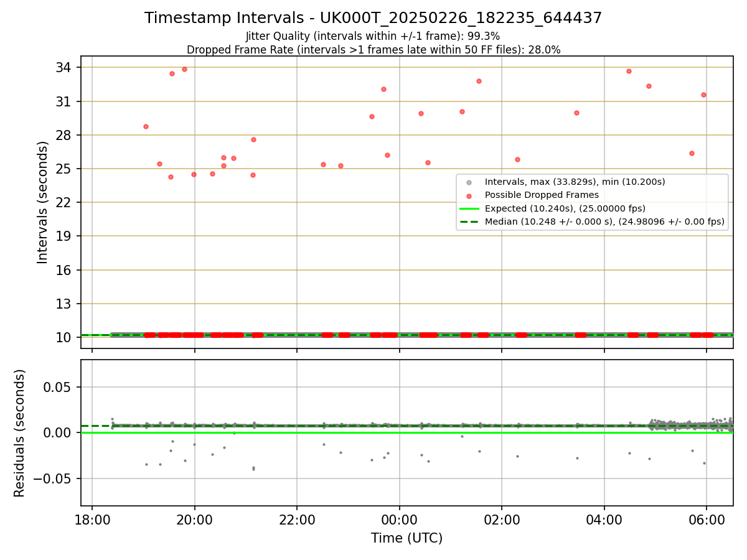
Task: Click the highest red dropped-frame point near 33.8 seconds
Action: click(184, 69)
